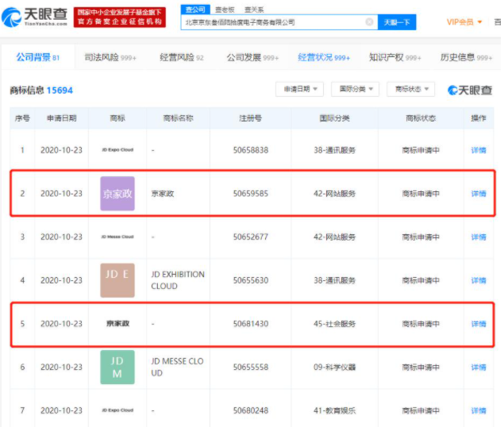Switch to the 经营风险 tab

(x=182, y=58)
